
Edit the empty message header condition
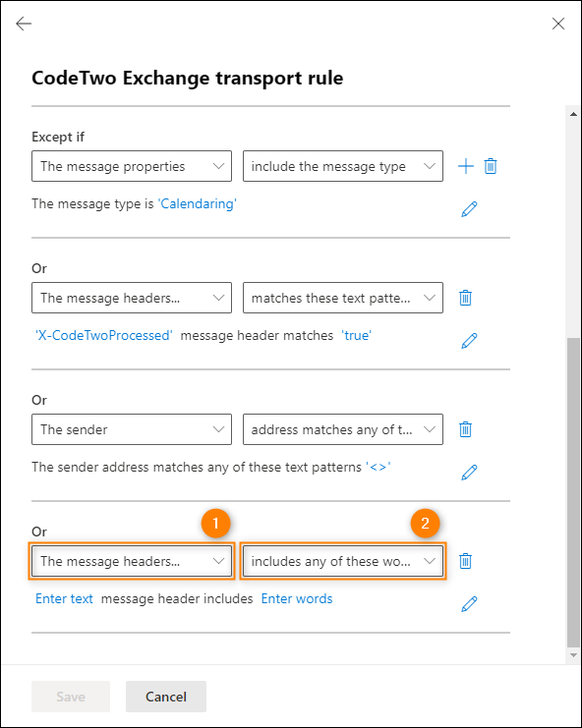point(469,604)
